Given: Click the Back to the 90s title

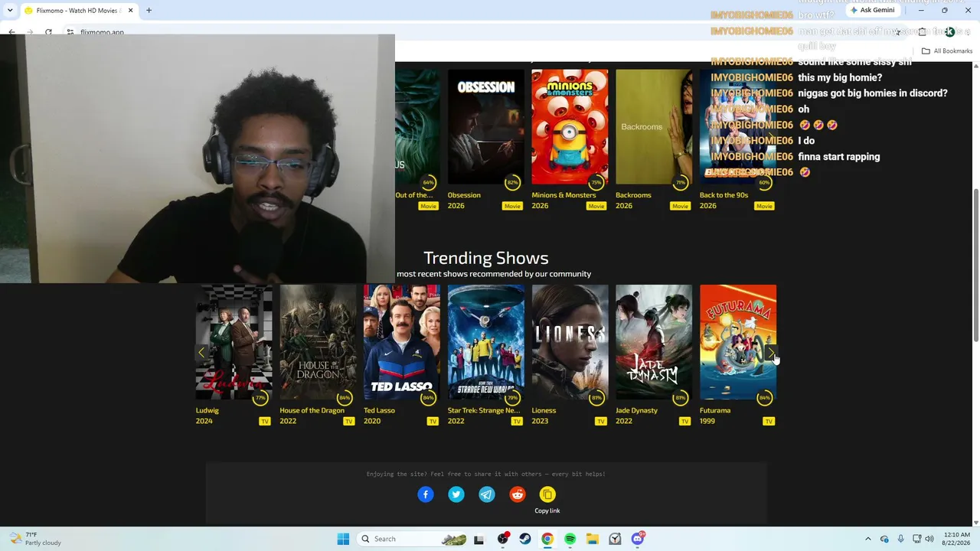Looking at the screenshot, I should pos(724,195).
